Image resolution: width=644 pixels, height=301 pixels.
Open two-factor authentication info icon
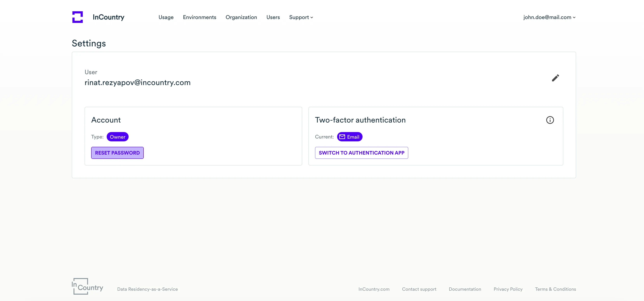[x=550, y=120]
